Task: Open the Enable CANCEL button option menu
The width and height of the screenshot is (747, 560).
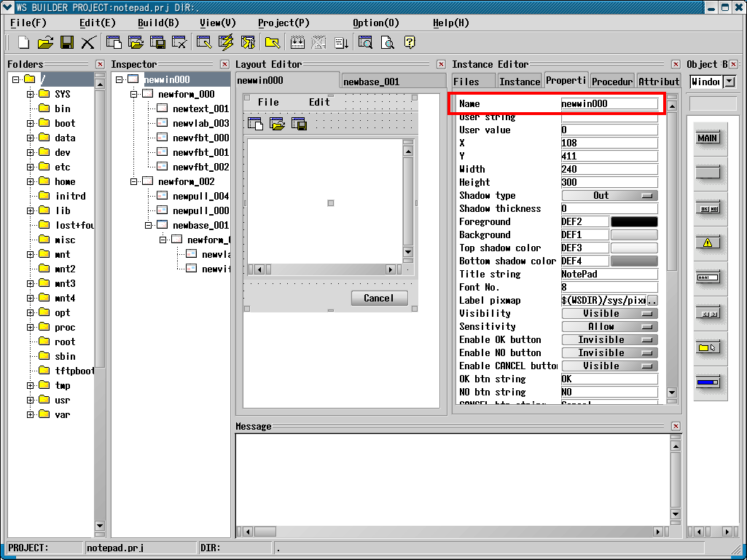Action: coord(610,366)
